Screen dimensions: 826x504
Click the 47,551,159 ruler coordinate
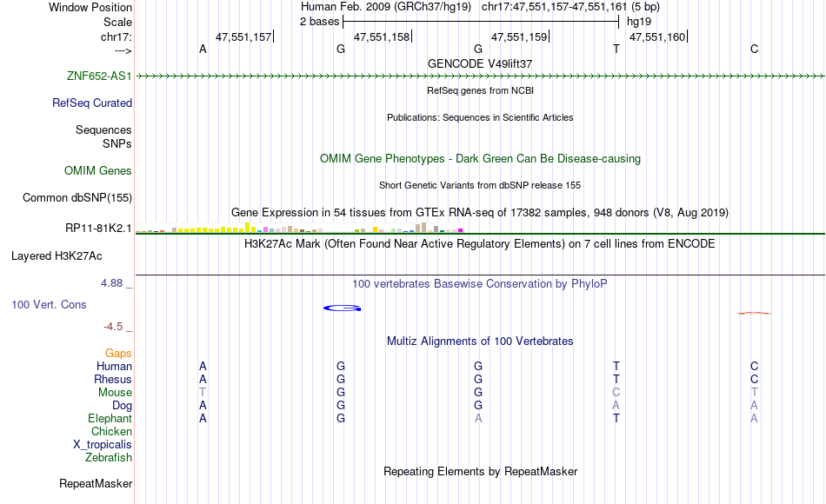click(x=519, y=36)
